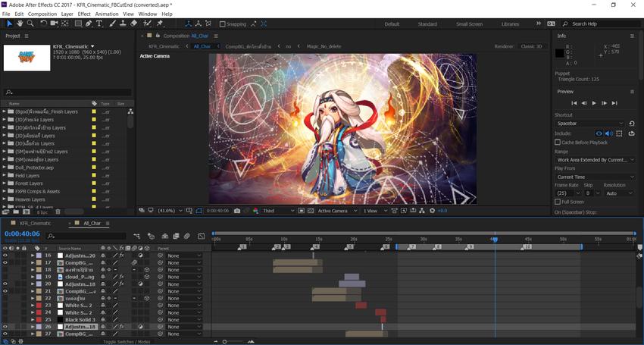Open the Spacebar shortcut dropdown
The height and width of the screenshot is (345, 644).
[x=589, y=124]
